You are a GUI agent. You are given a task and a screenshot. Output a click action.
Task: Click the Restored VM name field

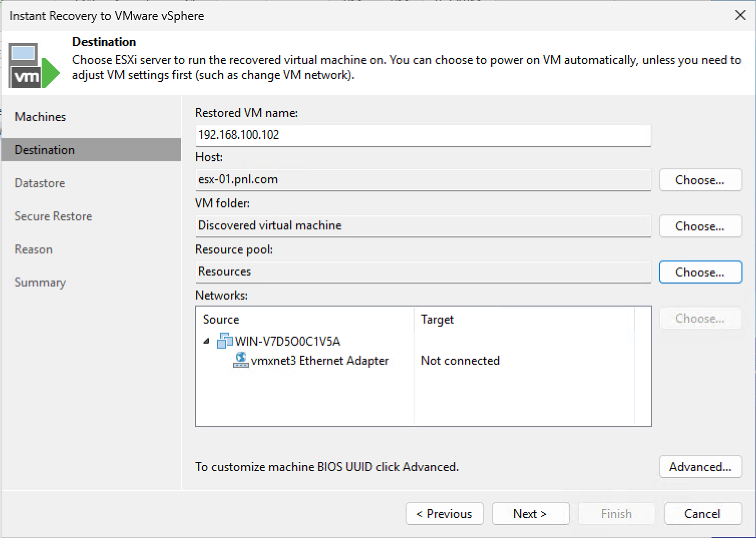click(x=423, y=135)
